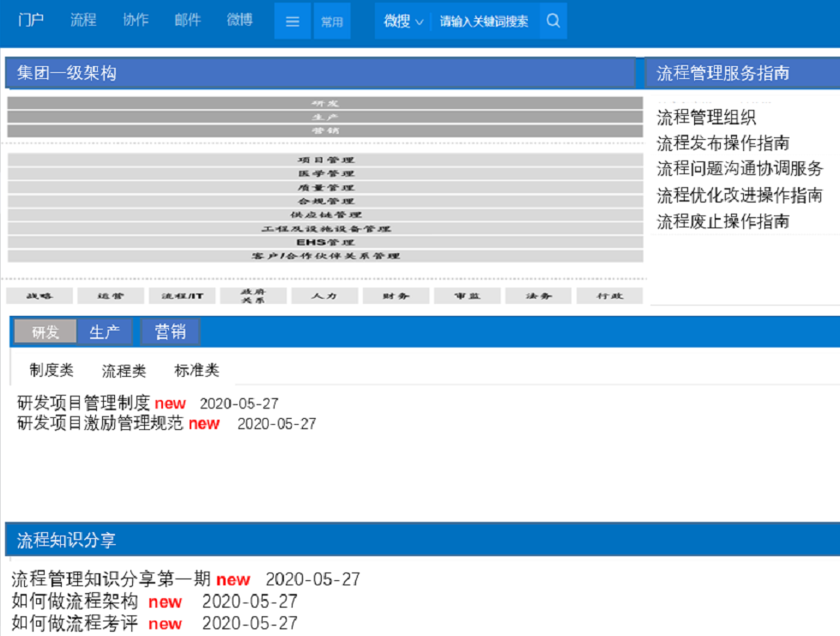
Task: Go to the 流程 top menu
Action: click(83, 20)
